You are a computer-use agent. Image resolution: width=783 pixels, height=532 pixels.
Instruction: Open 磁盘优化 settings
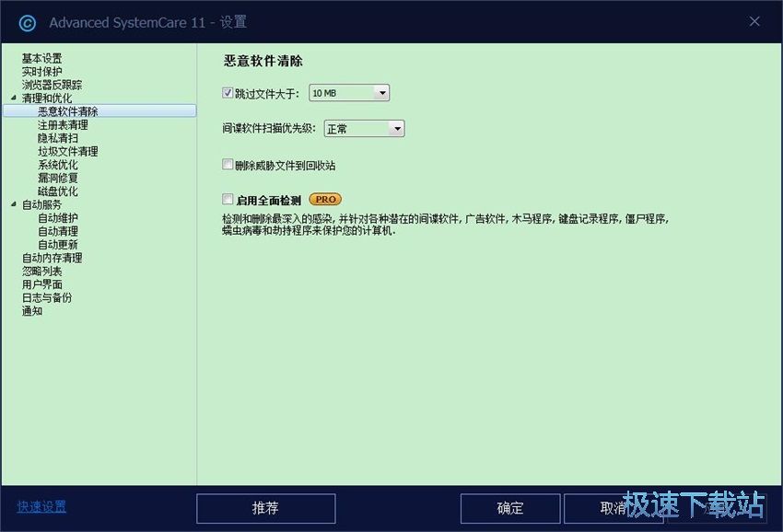[57, 191]
